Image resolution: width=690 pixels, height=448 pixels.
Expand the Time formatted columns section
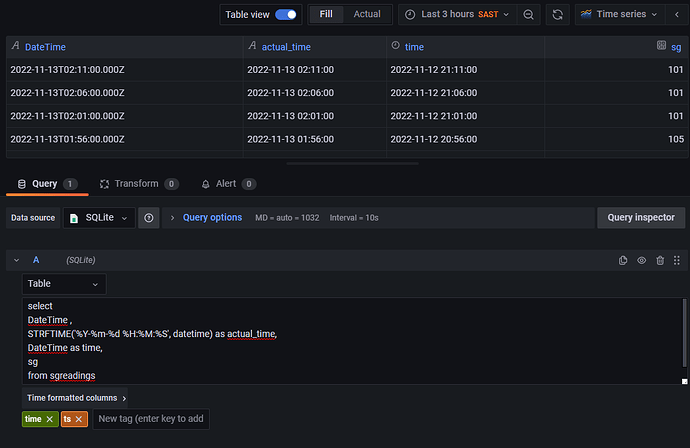(x=76, y=398)
